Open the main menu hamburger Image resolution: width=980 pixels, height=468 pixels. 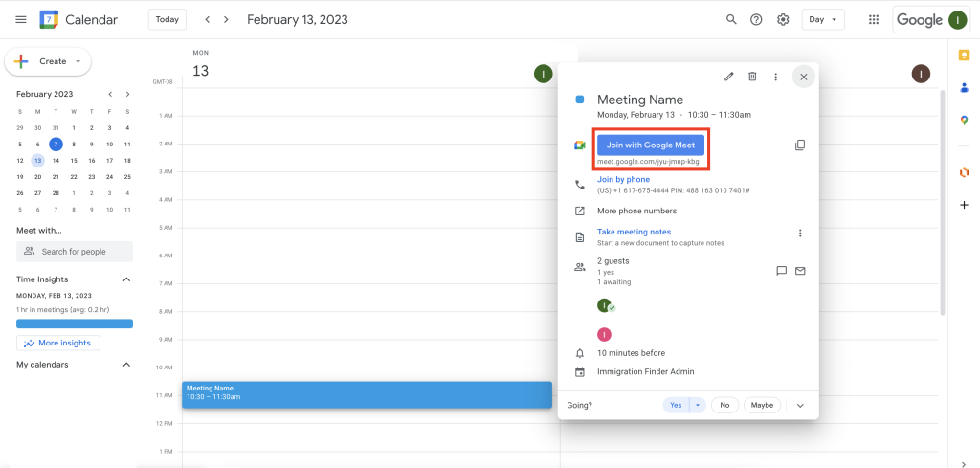click(21, 20)
